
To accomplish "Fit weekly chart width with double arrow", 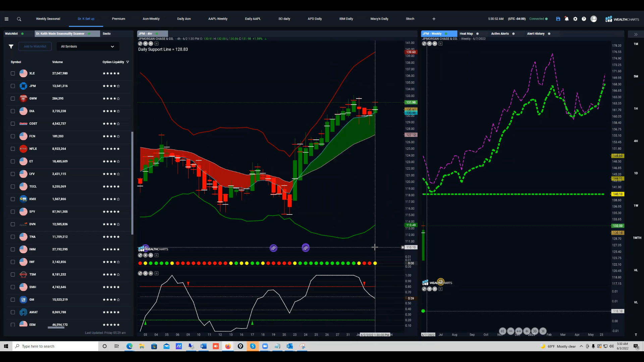I will point(519,331).
